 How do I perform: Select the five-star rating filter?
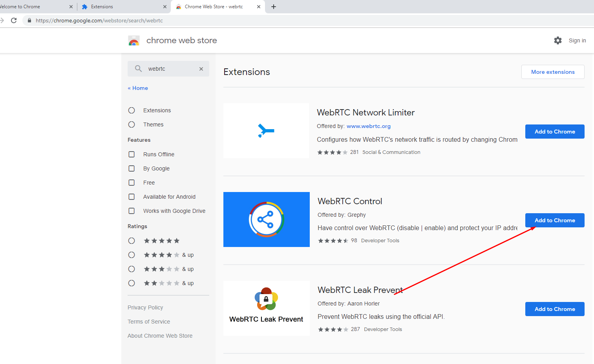tap(132, 241)
